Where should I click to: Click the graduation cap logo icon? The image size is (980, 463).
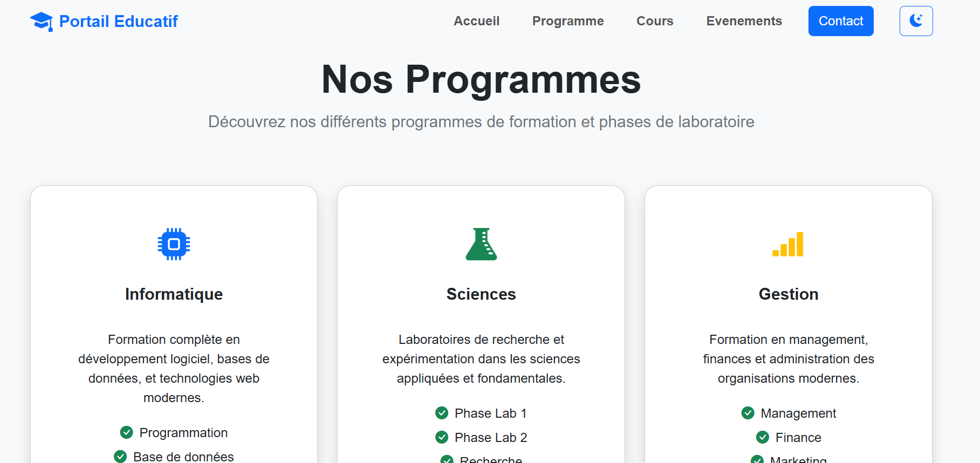(x=41, y=22)
